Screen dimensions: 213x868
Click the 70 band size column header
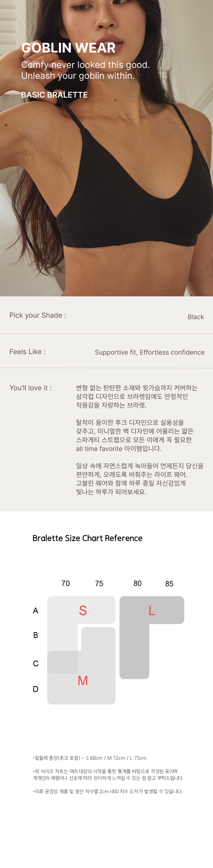pyautogui.click(x=66, y=583)
